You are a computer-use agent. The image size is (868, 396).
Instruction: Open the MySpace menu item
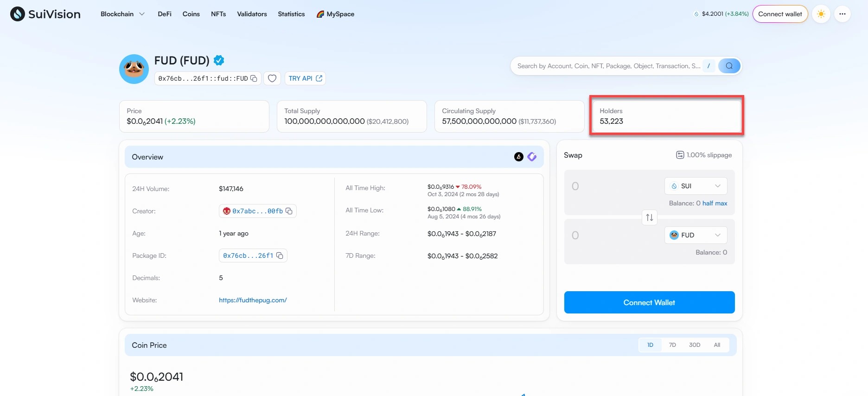(335, 14)
